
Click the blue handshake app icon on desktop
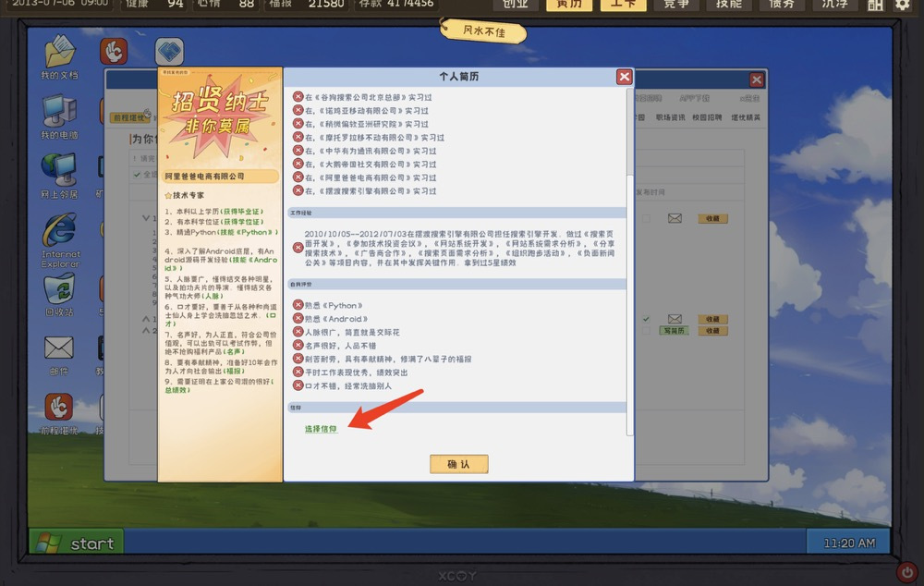point(169,51)
